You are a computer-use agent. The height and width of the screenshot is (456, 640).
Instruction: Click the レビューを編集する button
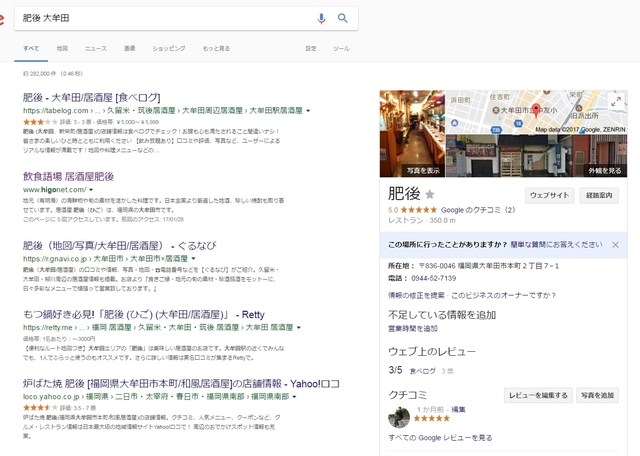point(538,395)
